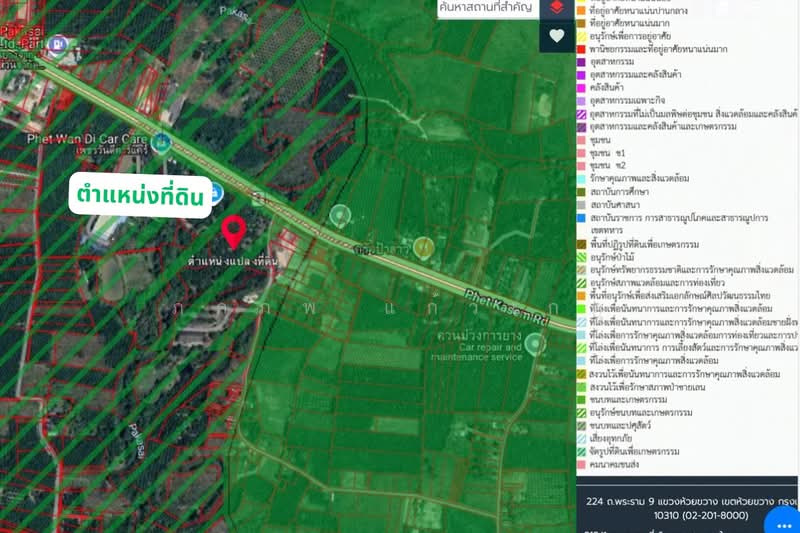Click the phone number 10310 (02-201-8000)
The height and width of the screenshot is (533, 800).
point(701,516)
